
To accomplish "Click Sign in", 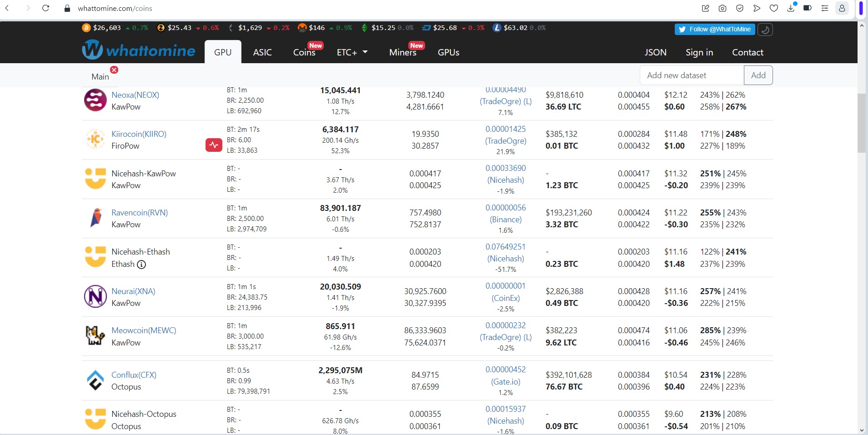I will click(x=699, y=52).
